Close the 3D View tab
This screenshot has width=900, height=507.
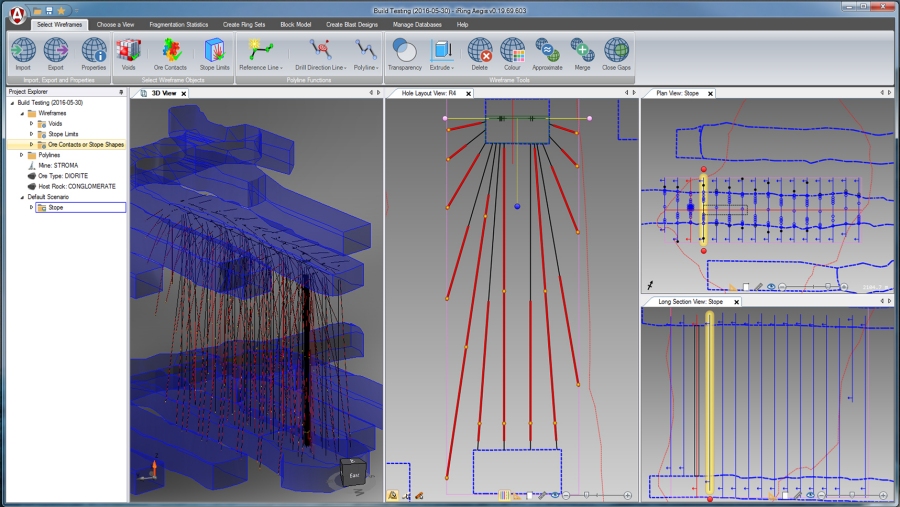(183, 93)
